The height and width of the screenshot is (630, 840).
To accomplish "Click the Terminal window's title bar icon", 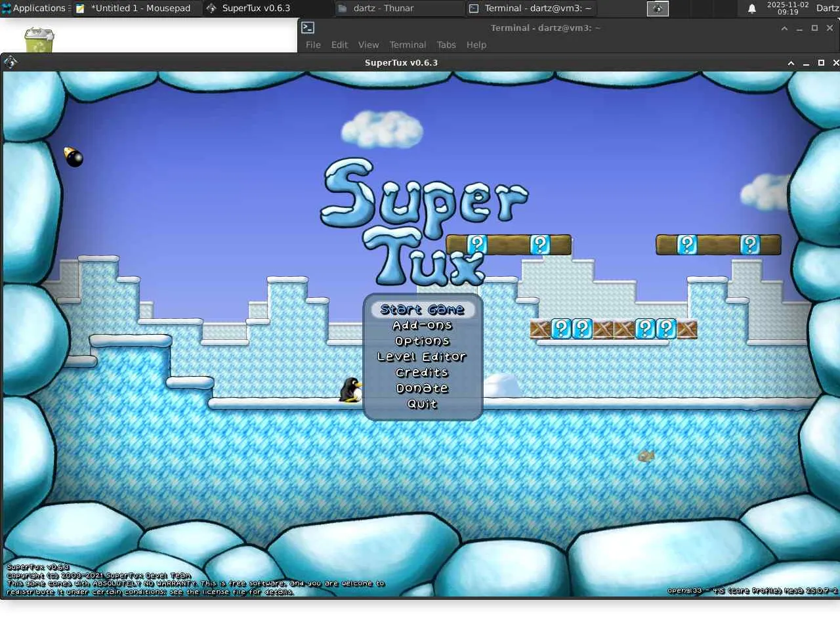I will coord(308,28).
